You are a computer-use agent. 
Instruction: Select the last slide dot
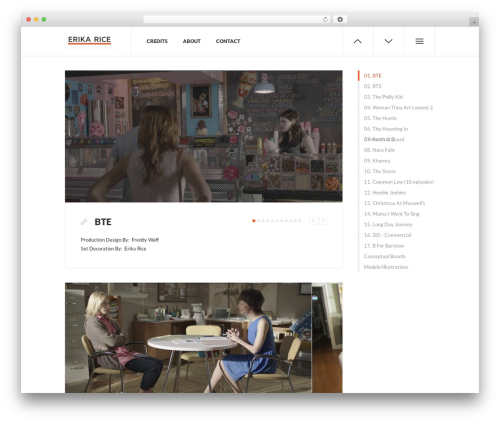tap(300, 221)
